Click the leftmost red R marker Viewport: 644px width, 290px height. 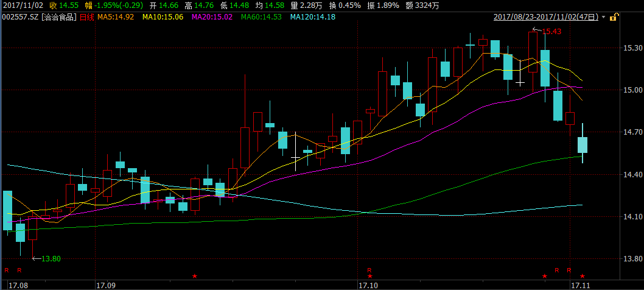6,271
